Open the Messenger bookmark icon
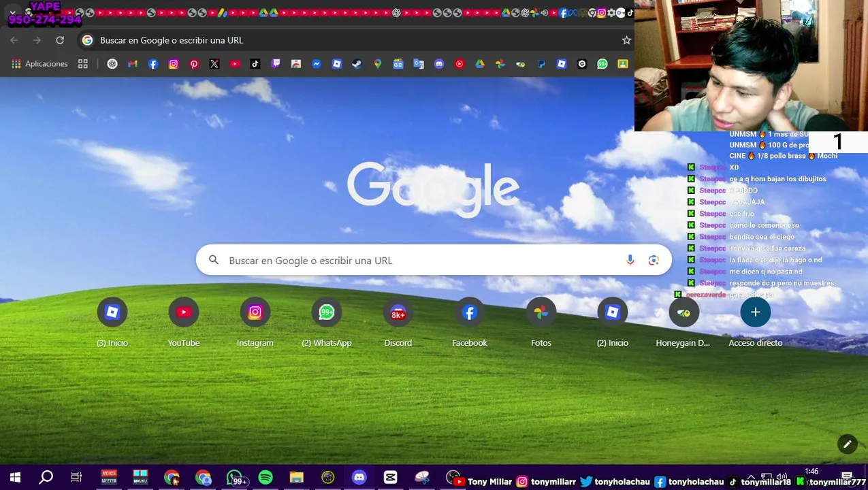 (317, 64)
